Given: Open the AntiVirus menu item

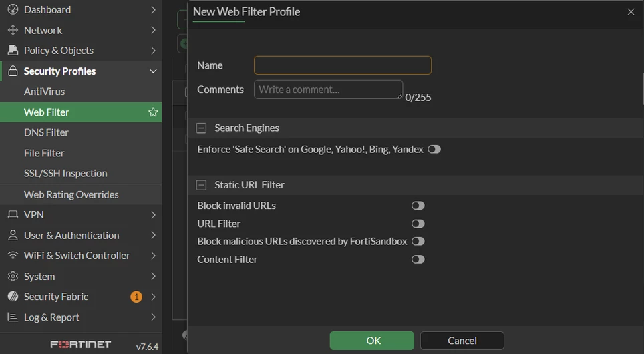Looking at the screenshot, I should click(81, 92).
